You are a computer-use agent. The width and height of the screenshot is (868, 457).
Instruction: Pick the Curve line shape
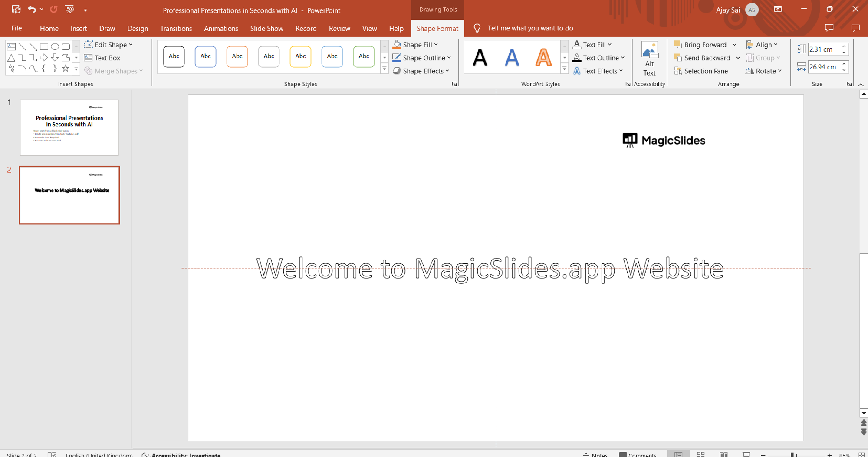coord(33,68)
